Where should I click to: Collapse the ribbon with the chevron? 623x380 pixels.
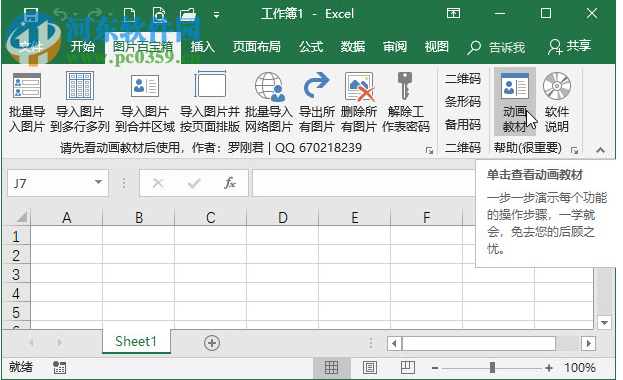click(x=600, y=150)
